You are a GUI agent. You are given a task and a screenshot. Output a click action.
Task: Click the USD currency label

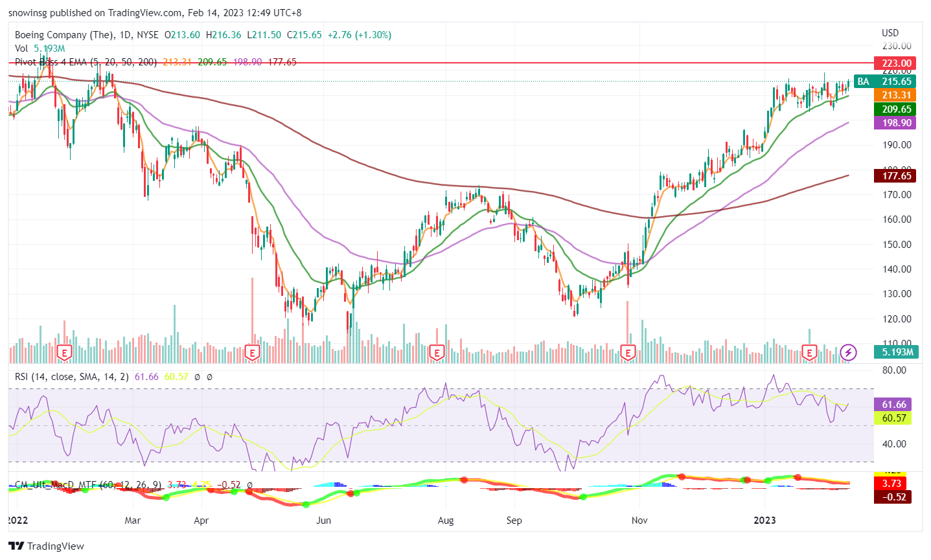[x=890, y=33]
